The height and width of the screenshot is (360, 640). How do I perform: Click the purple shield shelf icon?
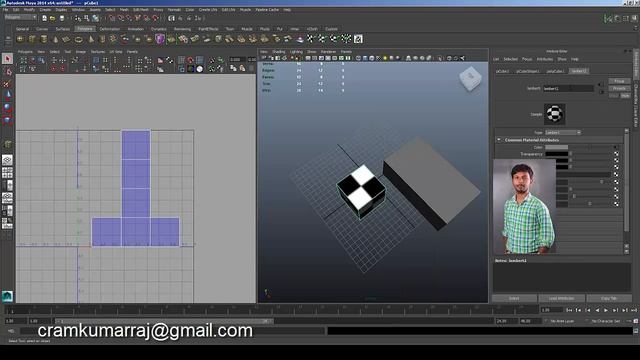pyautogui.click(x=160, y=39)
